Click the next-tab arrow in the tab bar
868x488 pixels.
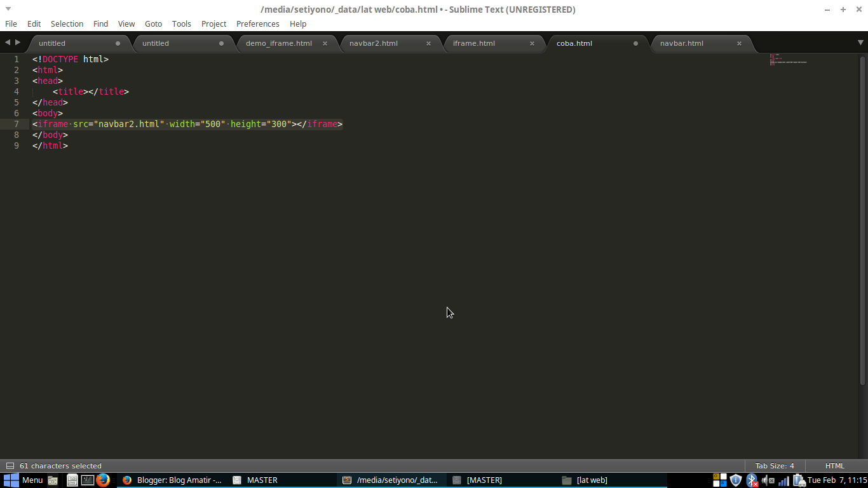pos(17,43)
